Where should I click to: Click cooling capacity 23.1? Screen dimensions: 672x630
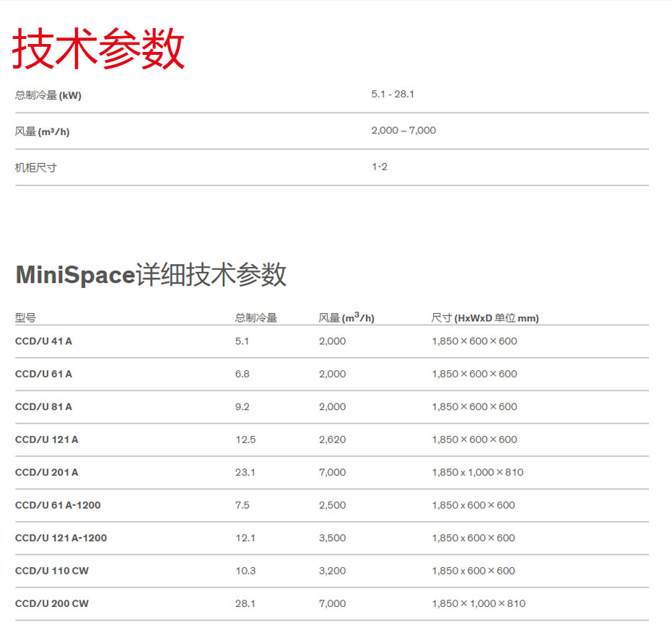point(245,472)
